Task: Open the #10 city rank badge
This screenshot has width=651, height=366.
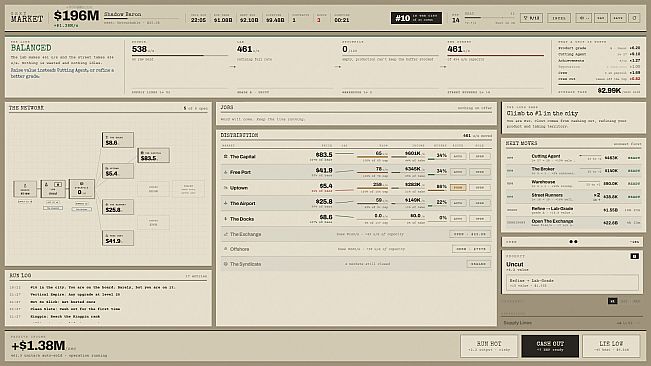Action: click(416, 18)
